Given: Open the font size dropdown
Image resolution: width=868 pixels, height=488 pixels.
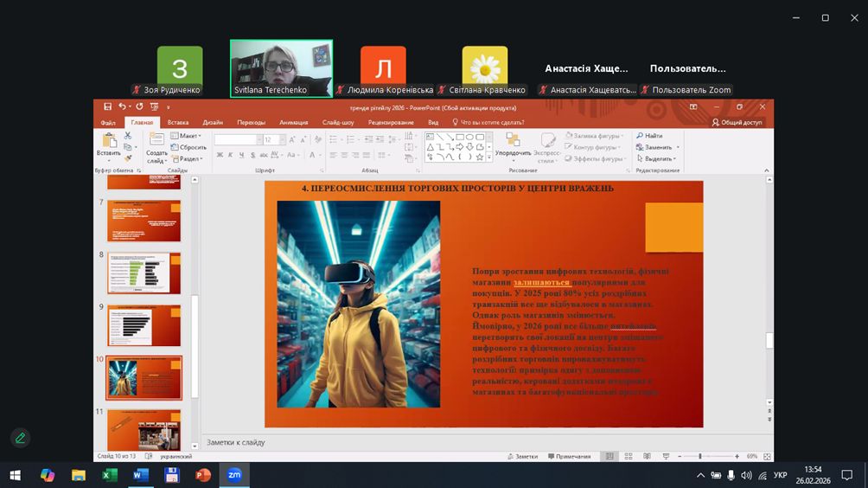Looking at the screenshot, I should tap(281, 139).
